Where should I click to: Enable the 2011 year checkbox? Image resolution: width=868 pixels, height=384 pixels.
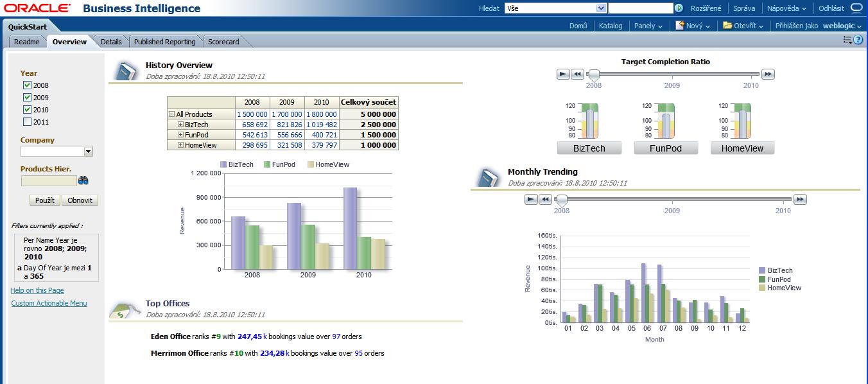(26, 122)
